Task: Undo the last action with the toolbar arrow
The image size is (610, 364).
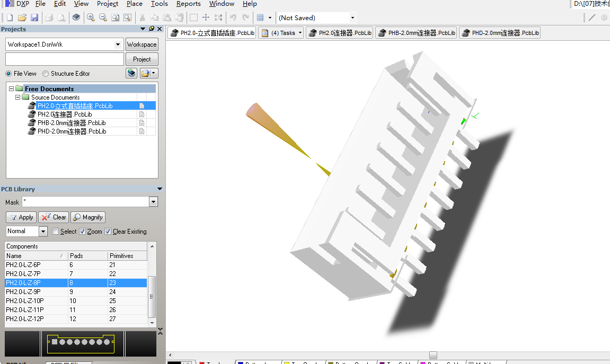Action: coord(233,17)
